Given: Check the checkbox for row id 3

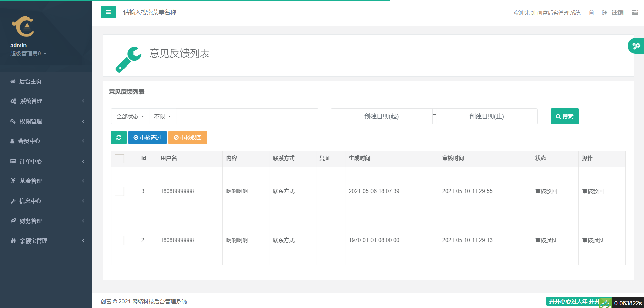Looking at the screenshot, I should click(119, 191).
